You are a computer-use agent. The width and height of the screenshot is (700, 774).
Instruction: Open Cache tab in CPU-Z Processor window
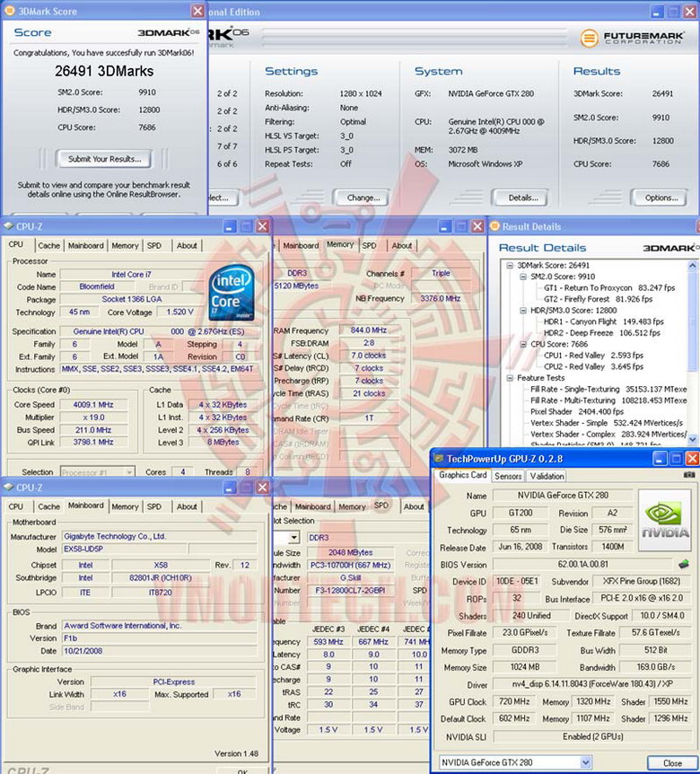pos(48,245)
